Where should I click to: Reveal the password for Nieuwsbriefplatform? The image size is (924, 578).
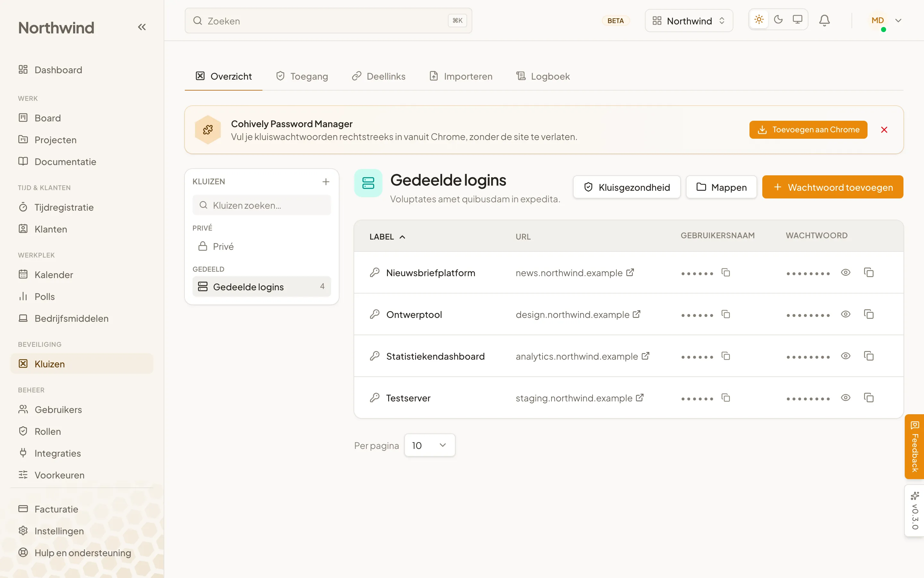(x=845, y=273)
